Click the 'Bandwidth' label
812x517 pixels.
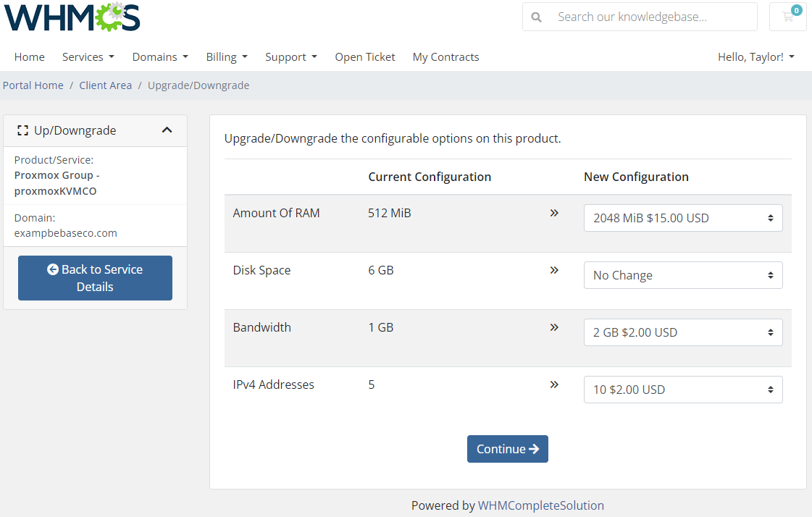262,327
